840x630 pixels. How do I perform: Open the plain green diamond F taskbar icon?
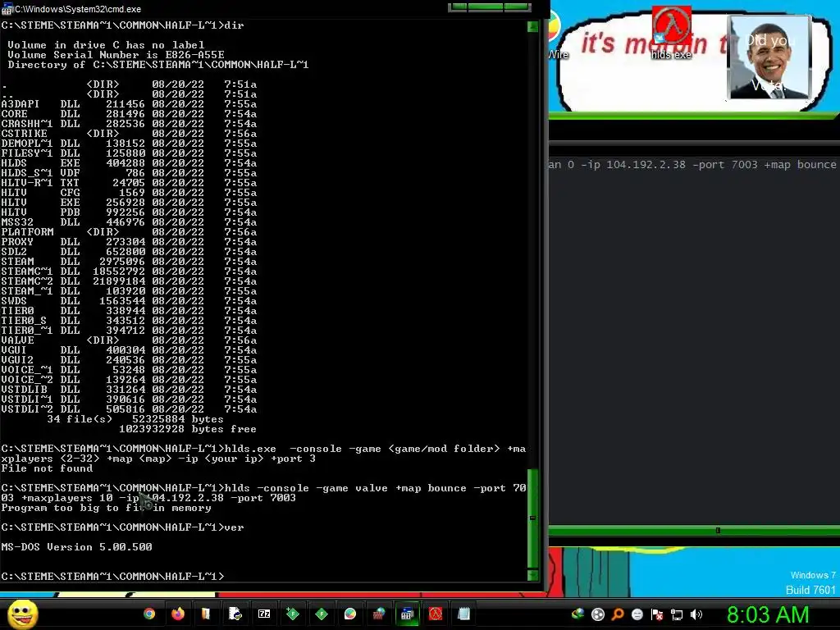pos(322,614)
